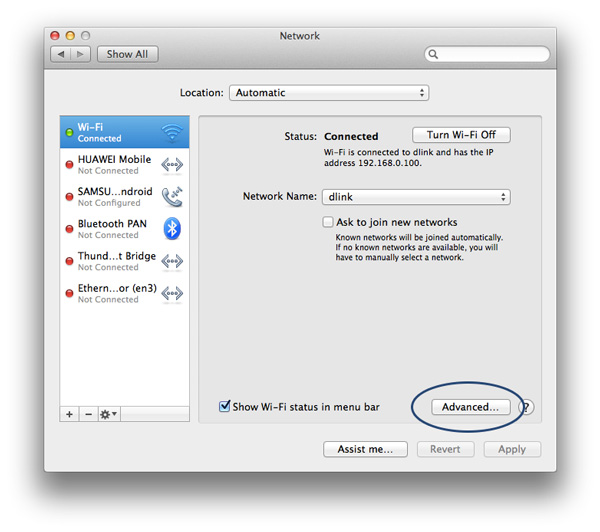Click the Turn Wi-Fi Off button
600x532 pixels.
pyautogui.click(x=461, y=135)
